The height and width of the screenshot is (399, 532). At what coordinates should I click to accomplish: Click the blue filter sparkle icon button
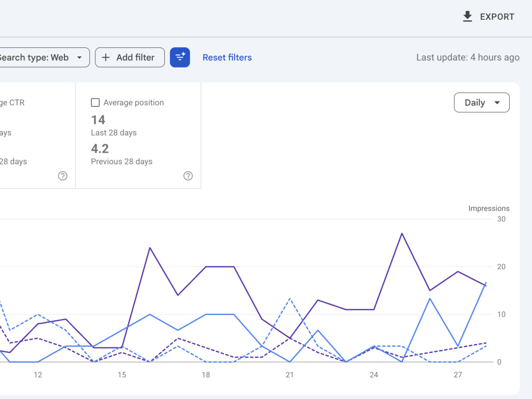[180, 57]
